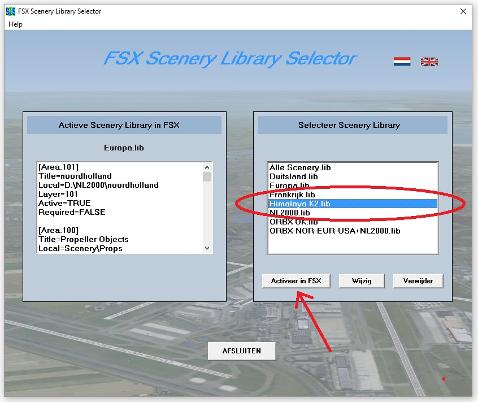Viewport: 478px width, 402px height.
Task: Select Frankrijk.lib in the library list
Action: pyautogui.click(x=353, y=194)
